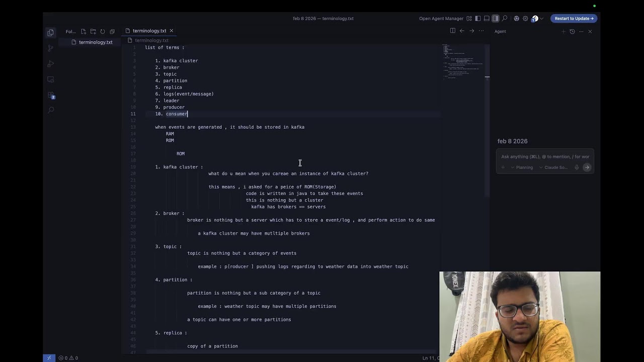This screenshot has height=362, width=644.
Task: Click the '4. partition :' heading line
Action: 174,280
